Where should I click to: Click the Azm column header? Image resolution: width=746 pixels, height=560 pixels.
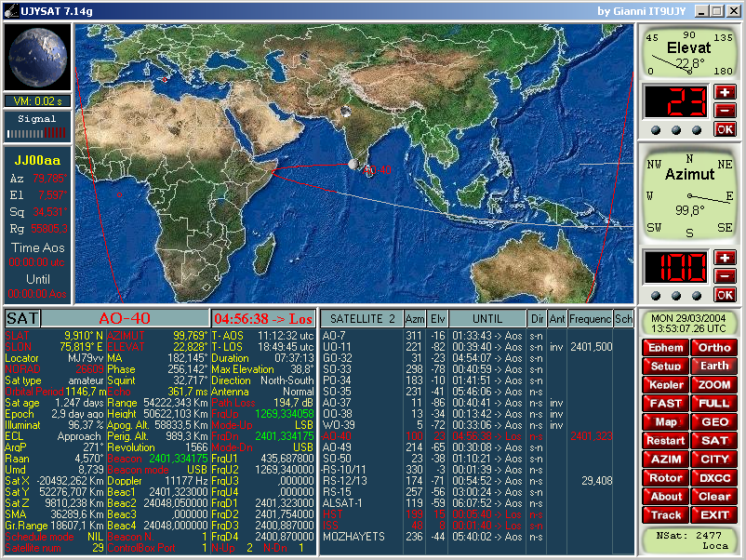(415, 319)
